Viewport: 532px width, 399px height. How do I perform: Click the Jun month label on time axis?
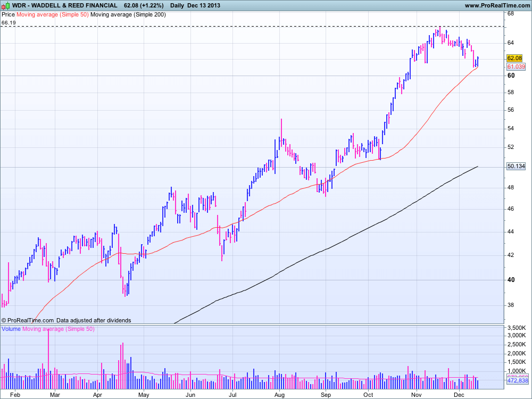point(190,395)
